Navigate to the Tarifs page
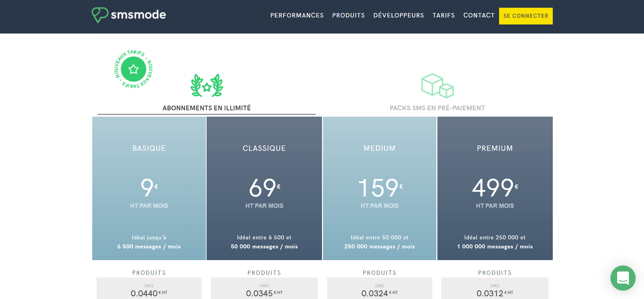644x299 pixels. [x=443, y=15]
